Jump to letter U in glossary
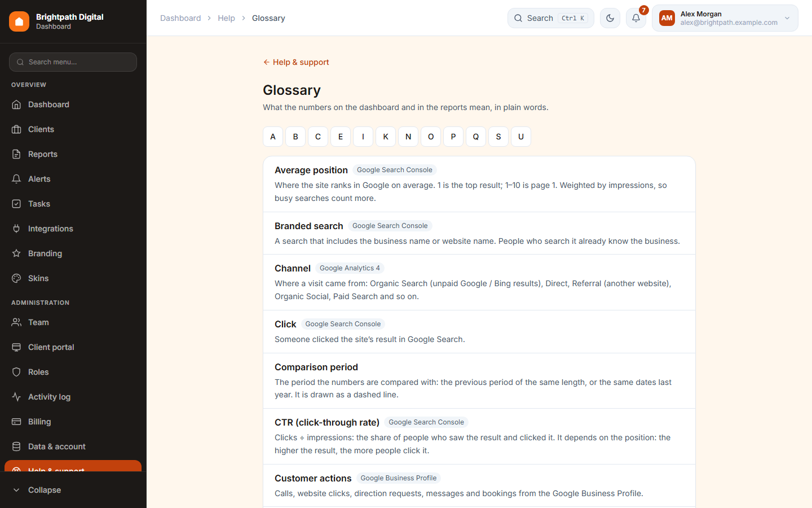812x508 pixels. pos(521,137)
